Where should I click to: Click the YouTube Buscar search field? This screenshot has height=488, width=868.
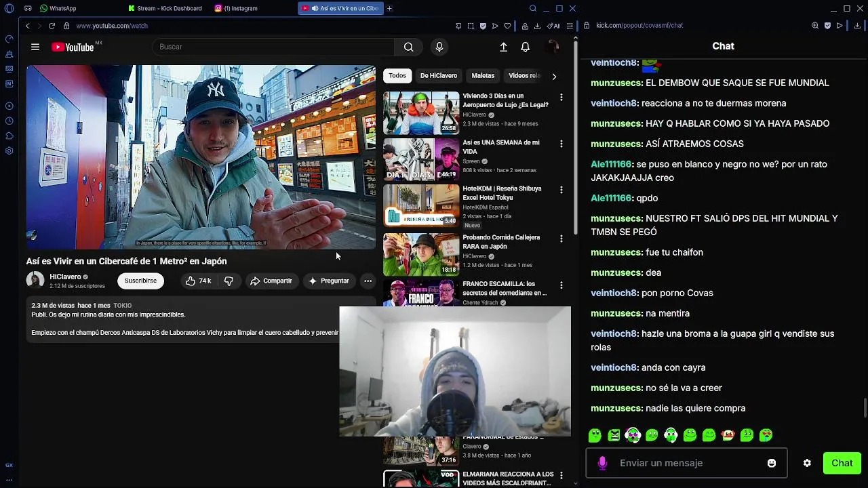click(273, 47)
